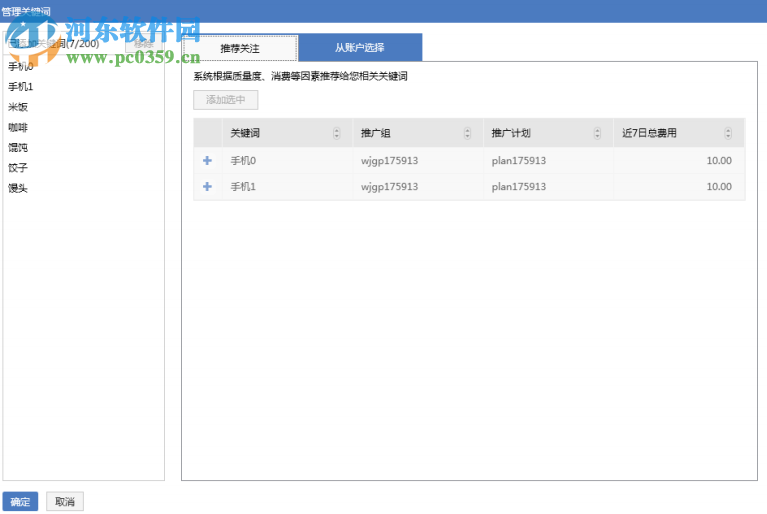Image resolution: width=767 pixels, height=514 pixels.
Task: Sort by the 近7日总费用 column arrows
Action: (728, 134)
